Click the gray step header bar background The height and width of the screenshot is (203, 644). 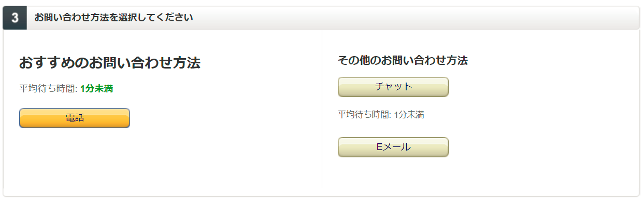point(414,18)
